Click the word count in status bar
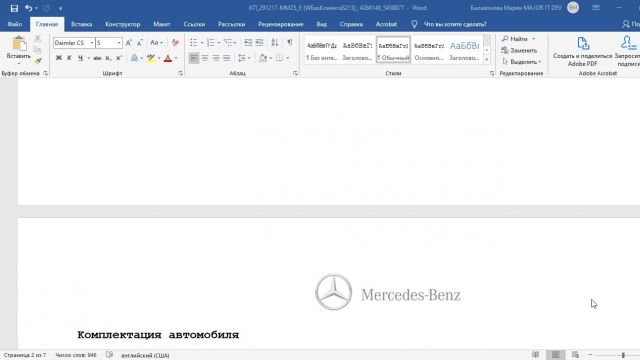 click(76, 355)
